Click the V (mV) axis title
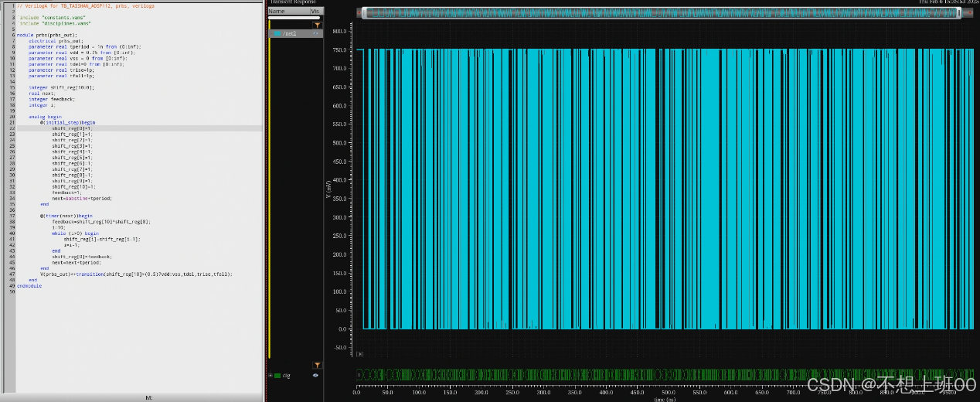 (328, 190)
